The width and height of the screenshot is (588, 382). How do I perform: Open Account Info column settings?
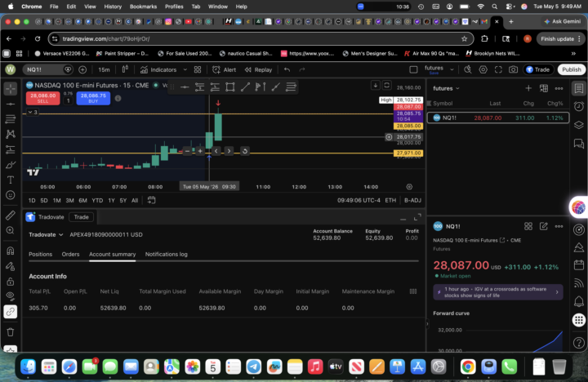pyautogui.click(x=413, y=291)
